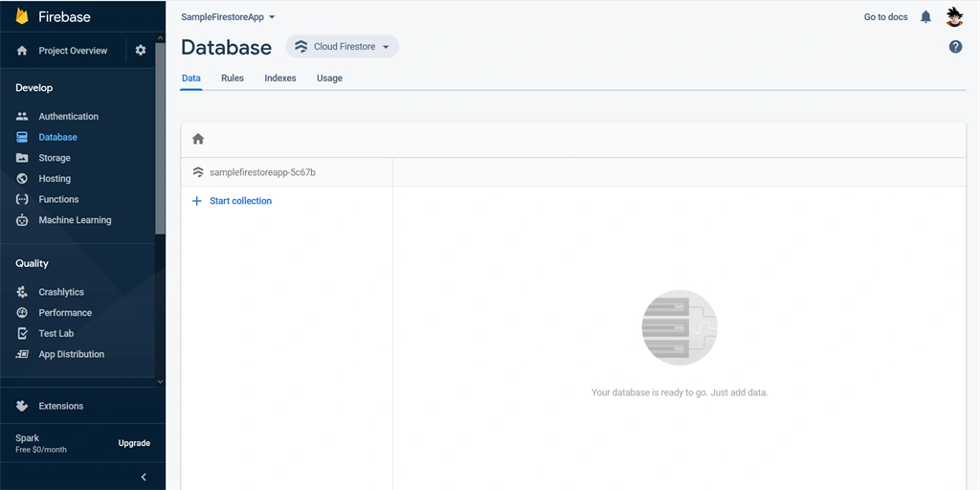Open the help question mark icon
The width and height of the screenshot is (980, 490).
pyautogui.click(x=955, y=46)
